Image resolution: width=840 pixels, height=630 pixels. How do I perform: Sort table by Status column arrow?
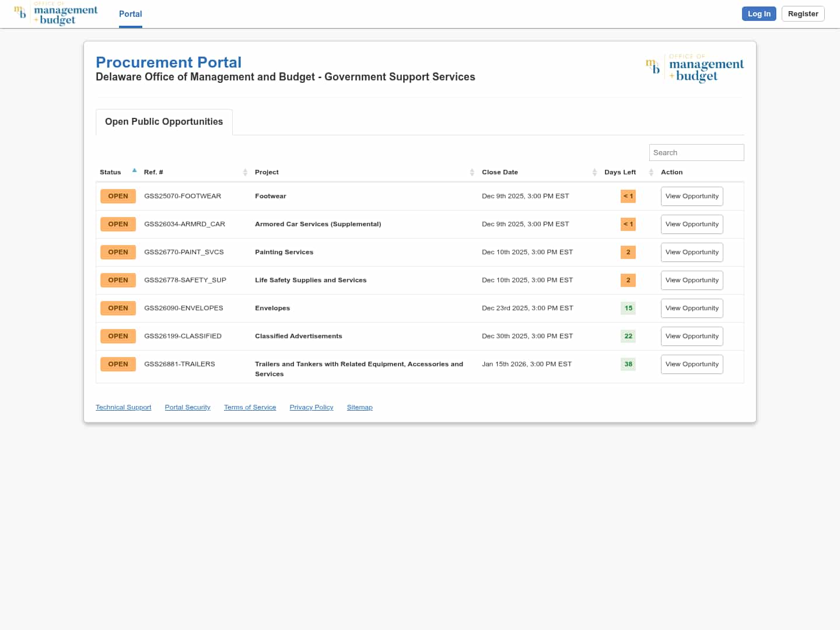(x=134, y=171)
